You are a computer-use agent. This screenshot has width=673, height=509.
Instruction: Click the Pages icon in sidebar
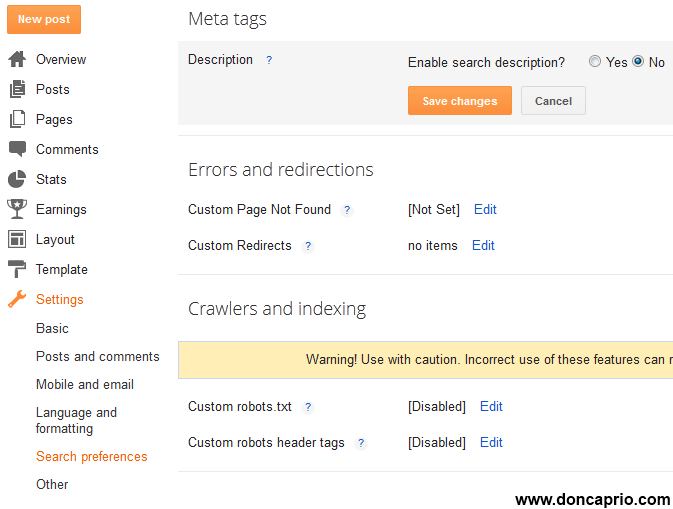[x=17, y=119]
